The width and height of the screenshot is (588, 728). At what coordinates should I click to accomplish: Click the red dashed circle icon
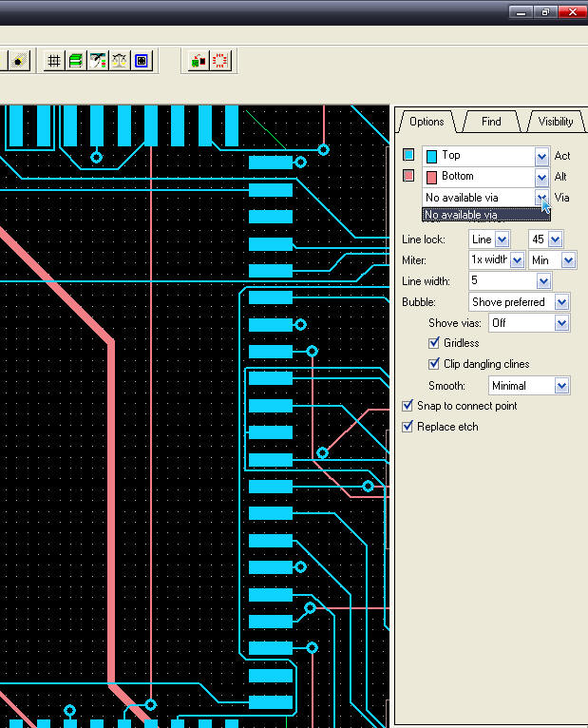[220, 61]
